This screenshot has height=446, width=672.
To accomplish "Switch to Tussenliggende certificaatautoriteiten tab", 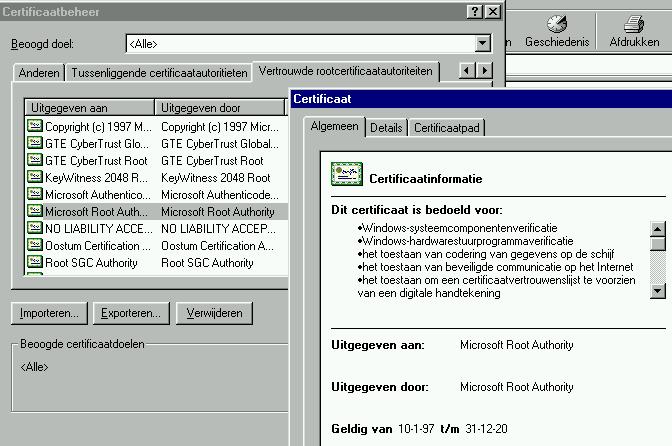I will [159, 73].
